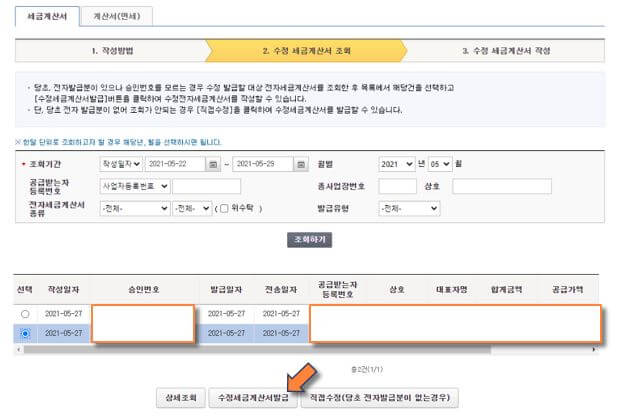Click the end date field 2021-05-29

tap(263, 164)
